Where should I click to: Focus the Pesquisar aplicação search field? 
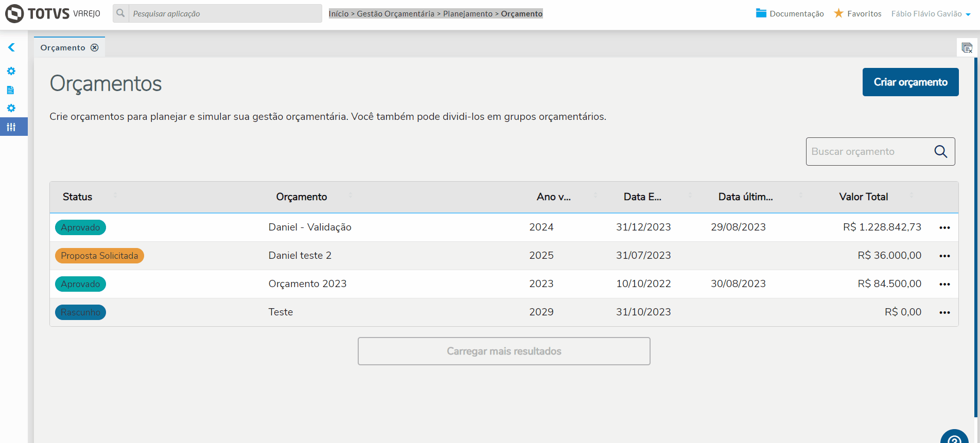pyautogui.click(x=224, y=13)
